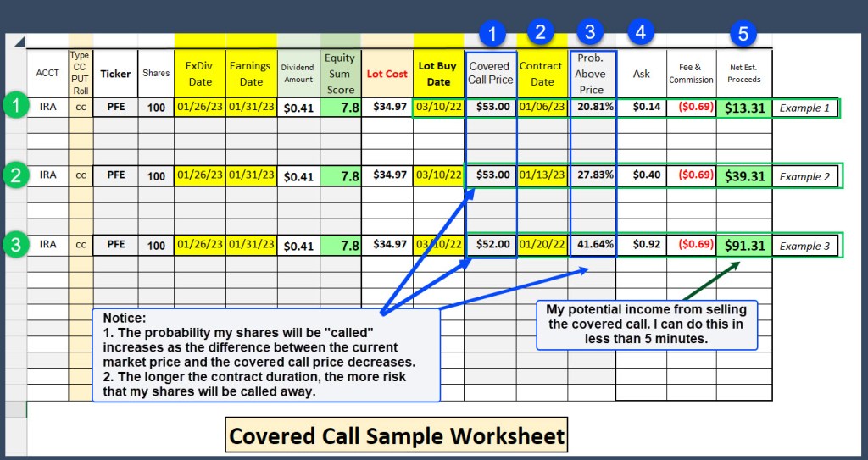The image size is (868, 460).
Task: Select the $13.31 net proceeds cell
Action: coord(744,108)
